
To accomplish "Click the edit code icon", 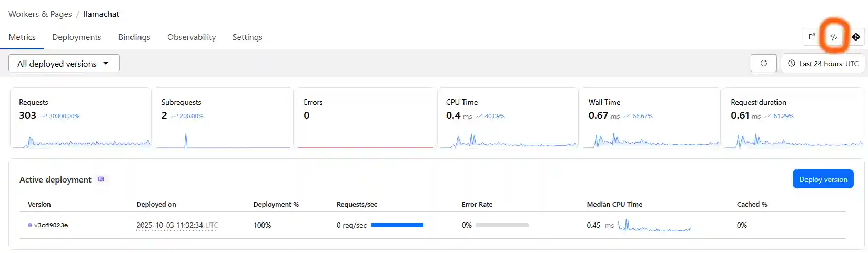I will coord(834,37).
